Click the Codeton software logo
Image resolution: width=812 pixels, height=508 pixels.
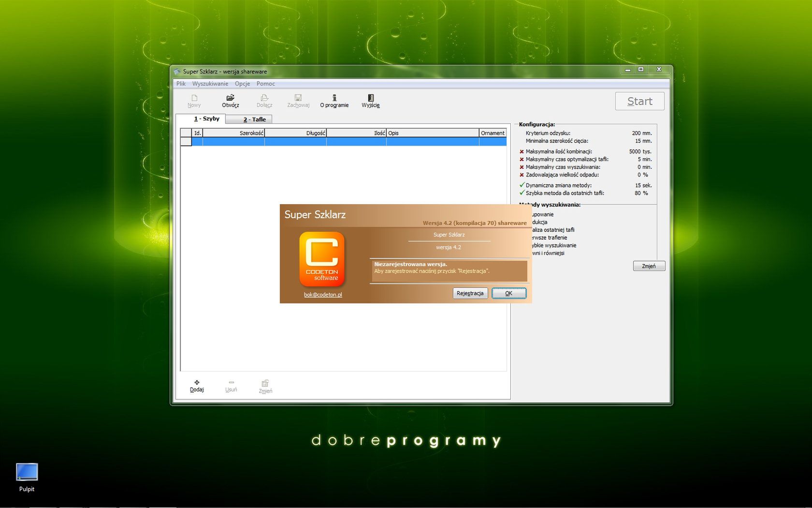322,259
